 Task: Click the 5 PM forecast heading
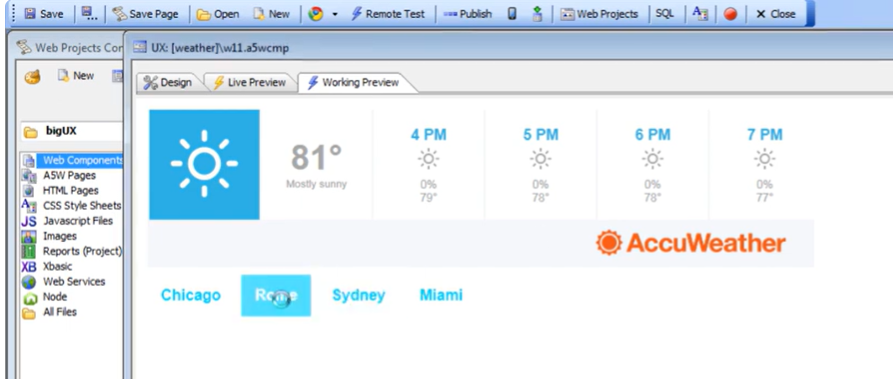(540, 135)
